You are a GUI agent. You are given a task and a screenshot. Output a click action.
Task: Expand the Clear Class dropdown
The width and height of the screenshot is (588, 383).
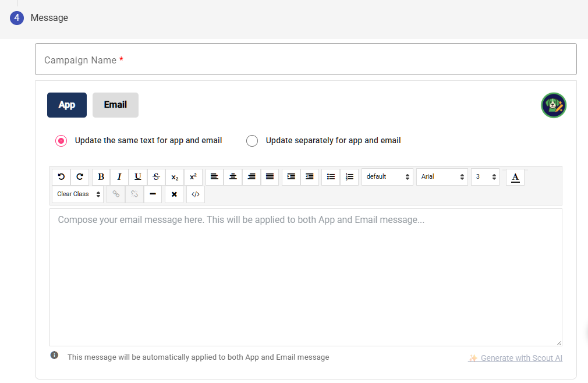point(78,194)
